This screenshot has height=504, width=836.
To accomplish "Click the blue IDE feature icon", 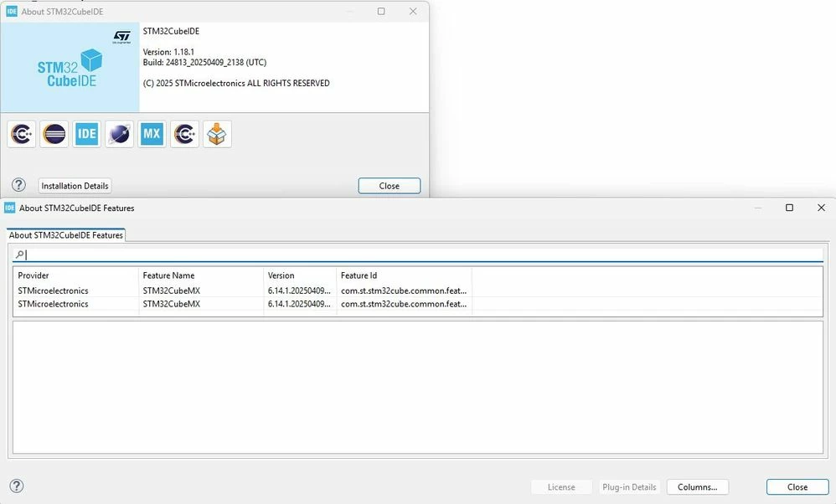I will point(86,134).
